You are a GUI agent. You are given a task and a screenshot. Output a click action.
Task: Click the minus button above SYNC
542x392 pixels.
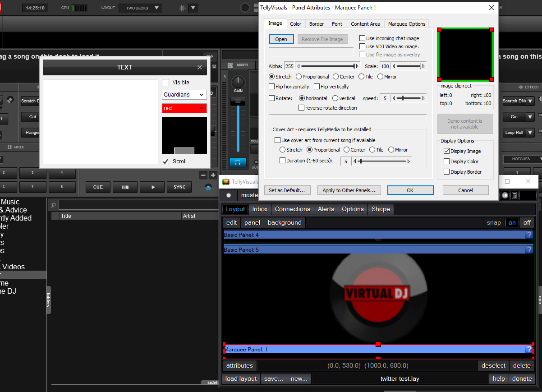pyautogui.click(x=203, y=175)
